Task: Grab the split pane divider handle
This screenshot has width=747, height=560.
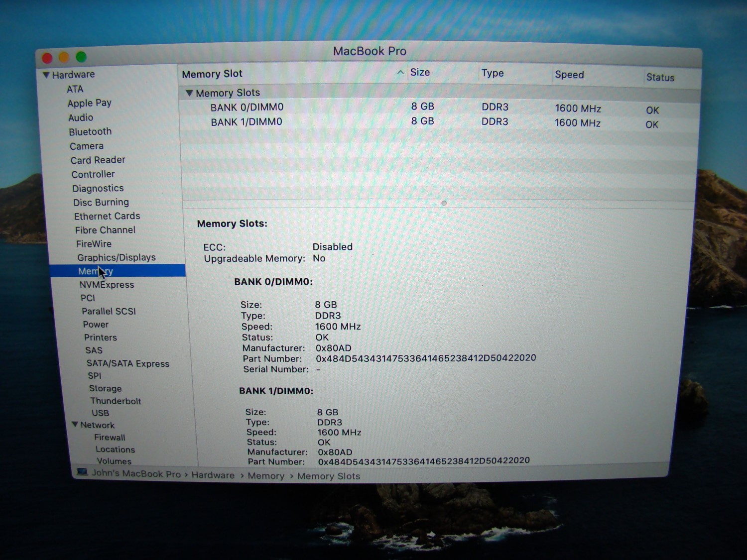Action: tap(444, 203)
